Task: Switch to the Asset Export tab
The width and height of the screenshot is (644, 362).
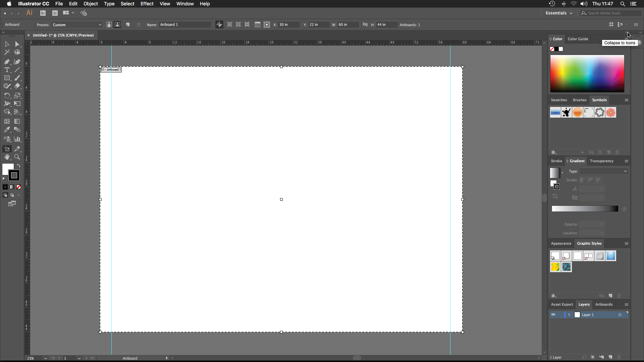Action: [x=562, y=304]
